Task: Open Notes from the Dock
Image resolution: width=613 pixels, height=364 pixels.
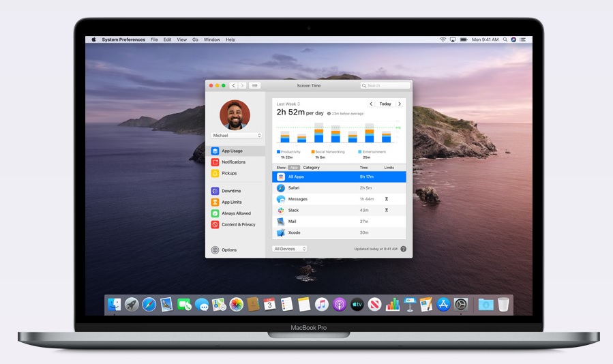Action: coord(303,304)
